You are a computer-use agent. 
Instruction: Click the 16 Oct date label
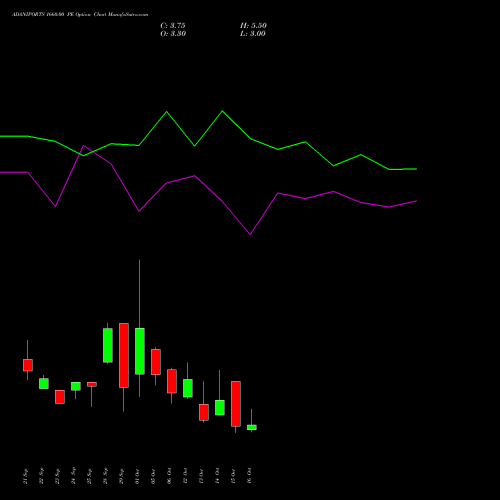pyautogui.click(x=250, y=476)
